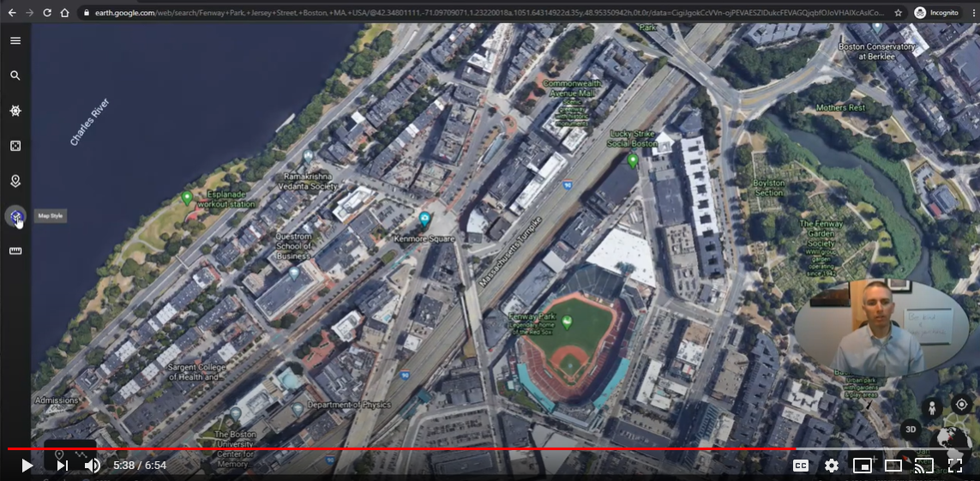
Task: Toggle full screen video
Action: click(x=955, y=466)
